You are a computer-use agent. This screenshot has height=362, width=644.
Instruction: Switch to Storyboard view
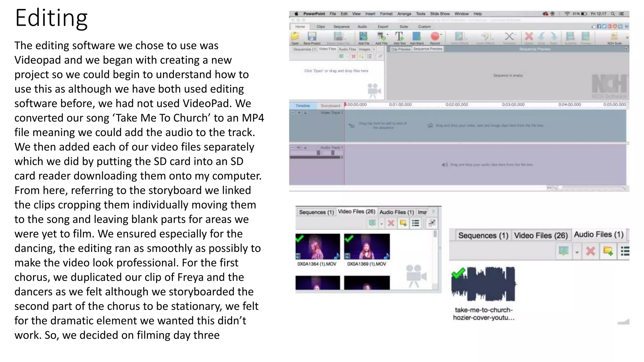pyautogui.click(x=330, y=106)
